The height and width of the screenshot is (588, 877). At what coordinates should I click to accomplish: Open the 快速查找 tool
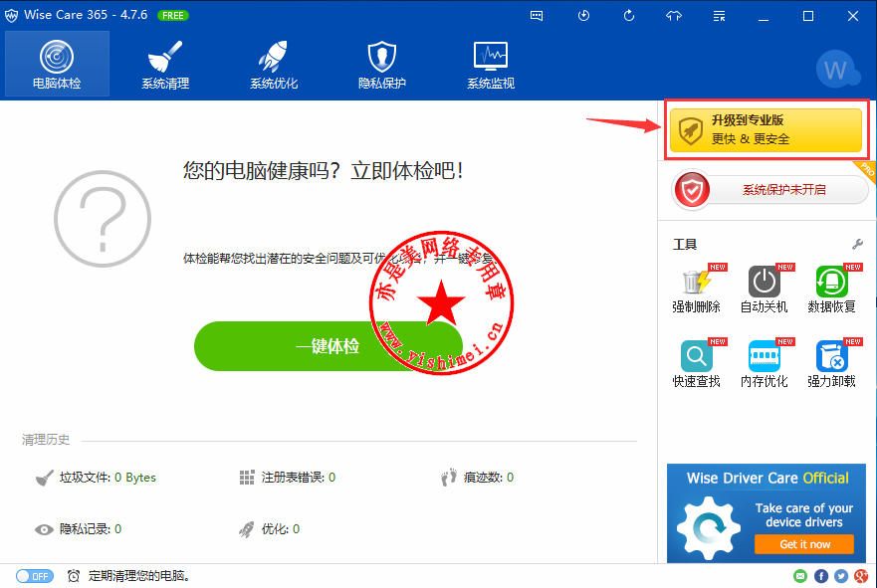(x=697, y=363)
